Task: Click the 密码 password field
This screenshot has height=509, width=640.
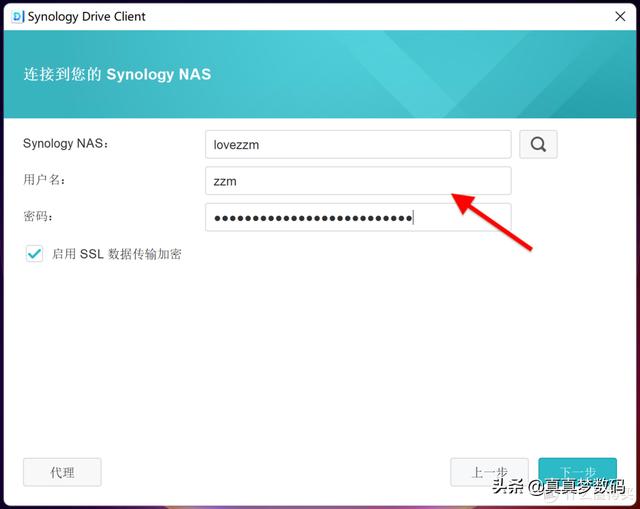Action: pos(358,217)
